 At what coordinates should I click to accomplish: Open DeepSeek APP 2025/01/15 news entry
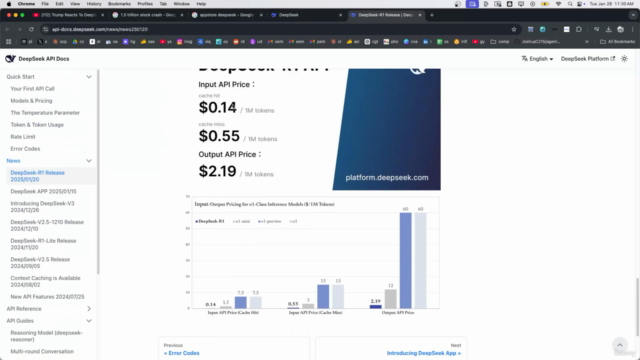coord(44,191)
